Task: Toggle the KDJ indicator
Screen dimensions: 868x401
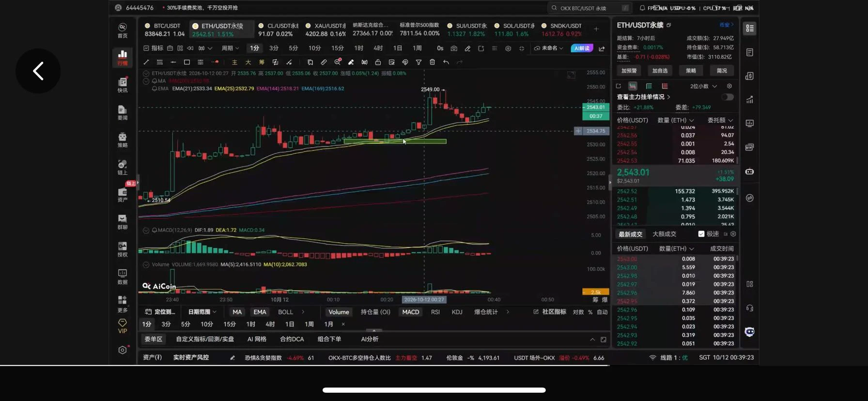Action: 457,312
